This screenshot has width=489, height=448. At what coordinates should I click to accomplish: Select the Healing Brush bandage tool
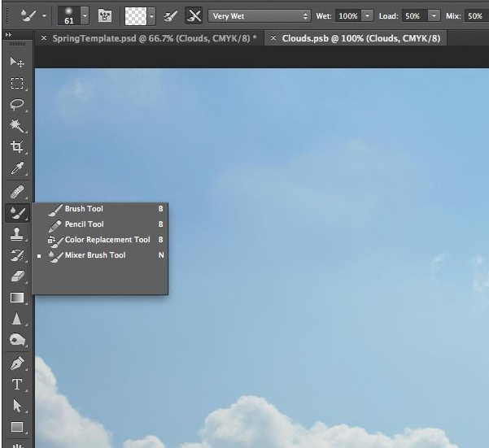coord(17,192)
